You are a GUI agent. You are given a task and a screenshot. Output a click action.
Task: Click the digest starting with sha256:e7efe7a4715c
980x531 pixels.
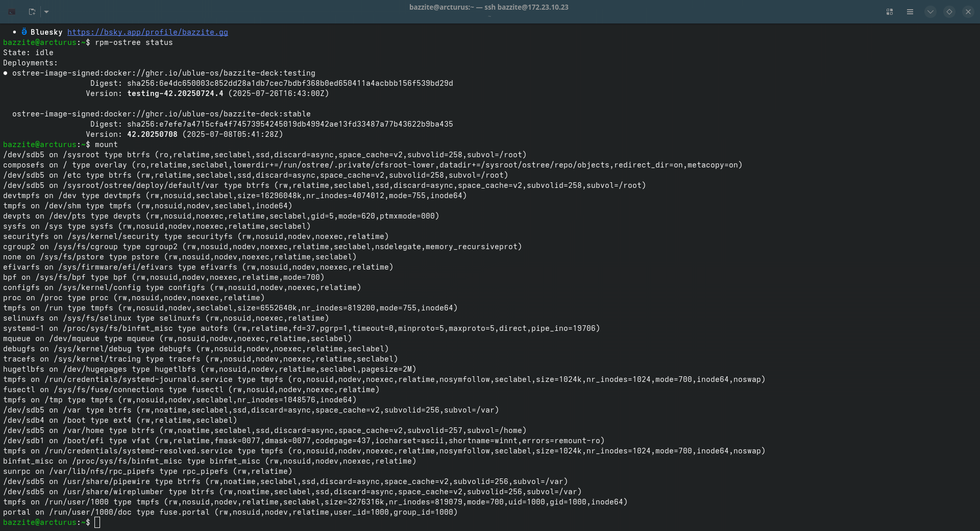point(290,124)
